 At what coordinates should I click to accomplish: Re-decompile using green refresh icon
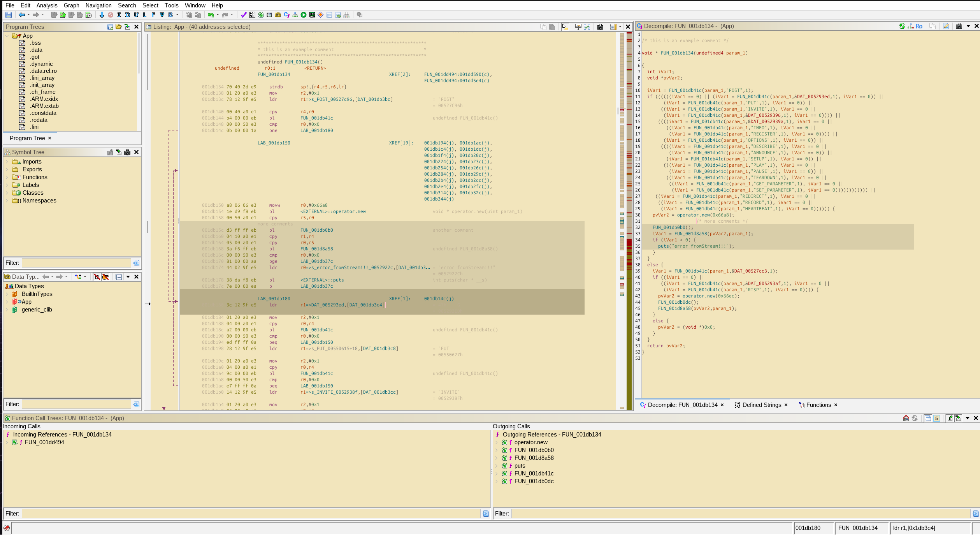(x=902, y=26)
